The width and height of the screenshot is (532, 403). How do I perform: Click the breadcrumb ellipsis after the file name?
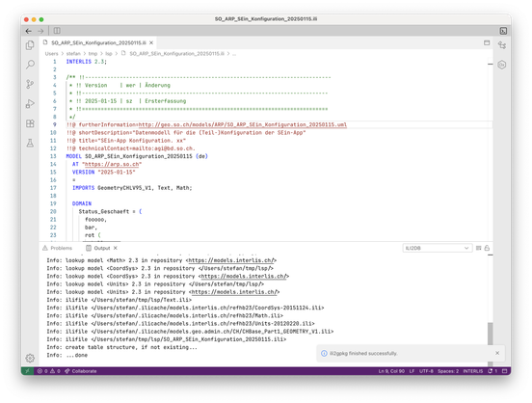[x=234, y=54]
